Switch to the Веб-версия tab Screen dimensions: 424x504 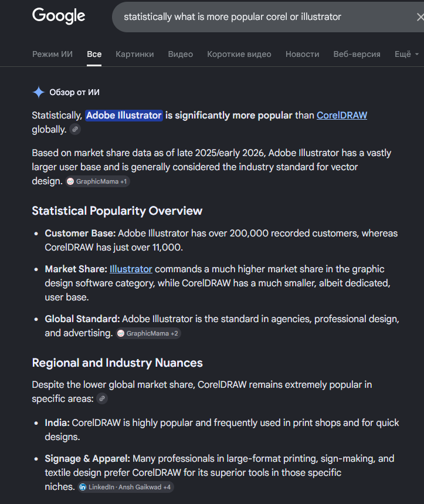(x=357, y=54)
